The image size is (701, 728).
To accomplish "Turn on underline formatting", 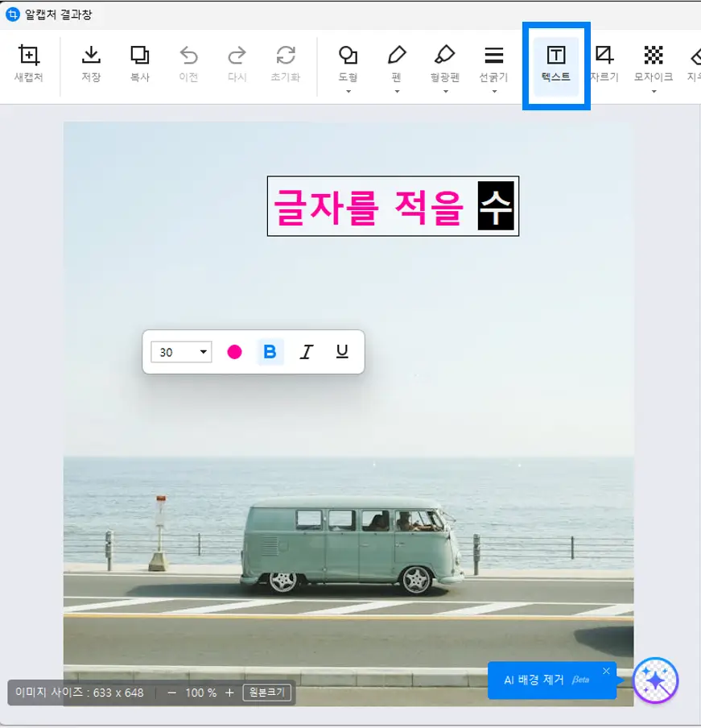I will 341,351.
